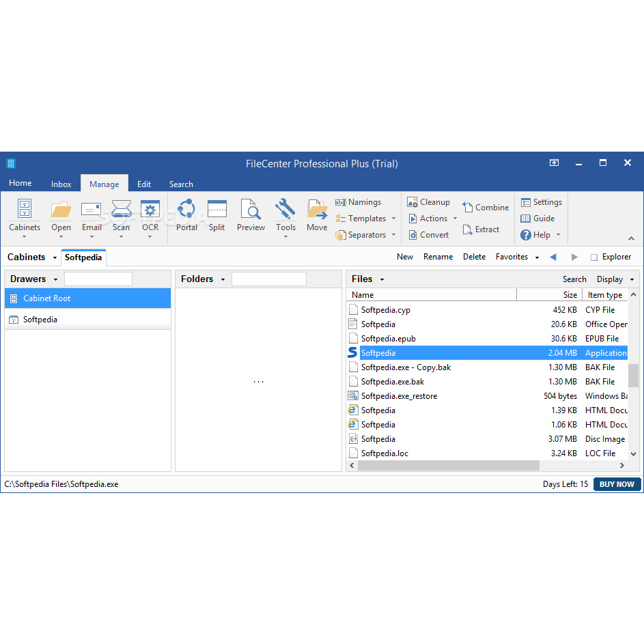Click the Drawers filter input field
The width and height of the screenshot is (644, 644).
pyautogui.click(x=98, y=279)
